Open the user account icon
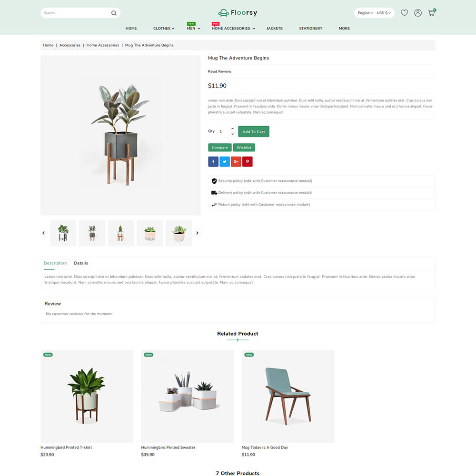 (418, 13)
